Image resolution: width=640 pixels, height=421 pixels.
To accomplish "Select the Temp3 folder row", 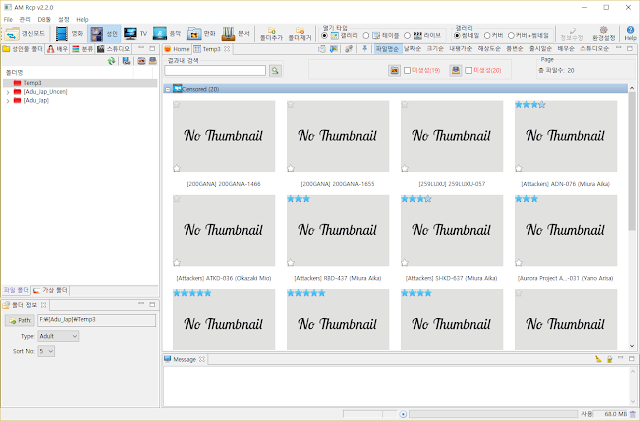I will click(x=80, y=83).
